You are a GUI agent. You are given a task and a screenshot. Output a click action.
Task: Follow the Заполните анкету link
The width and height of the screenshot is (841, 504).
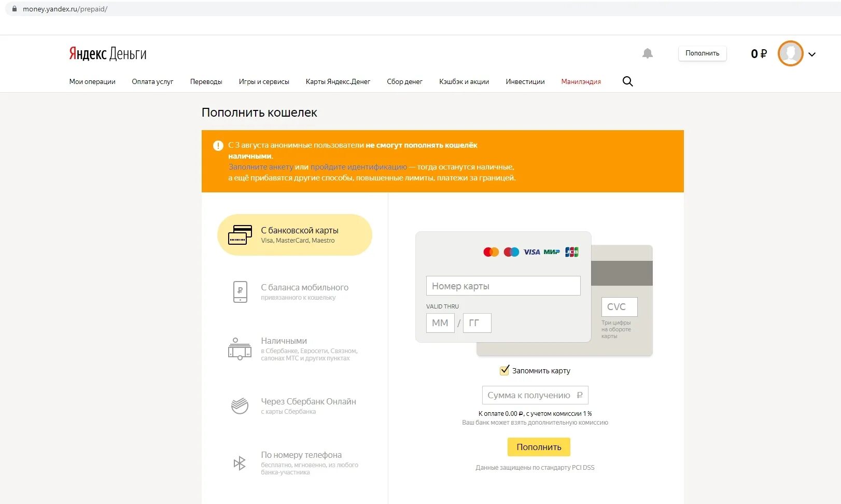(261, 167)
